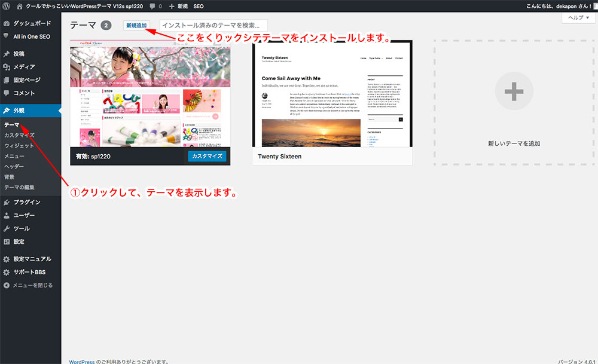Open メニュー in the 外観 submenu
This screenshot has width=598, height=364.
tap(14, 156)
